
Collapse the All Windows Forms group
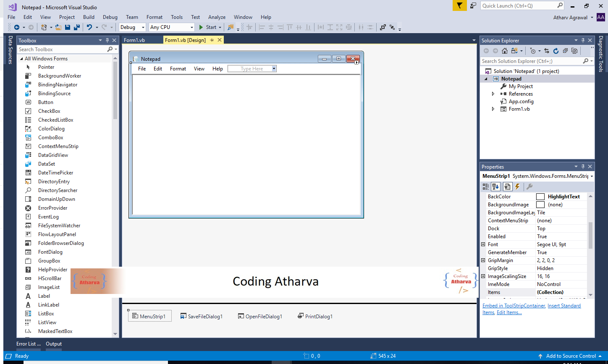point(22,59)
